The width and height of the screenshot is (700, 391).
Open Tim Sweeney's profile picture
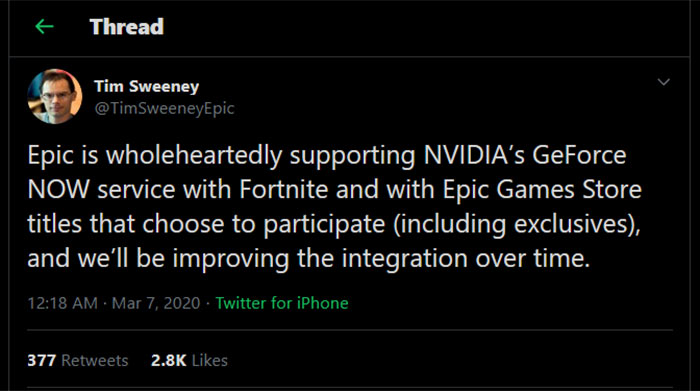pos(55,96)
